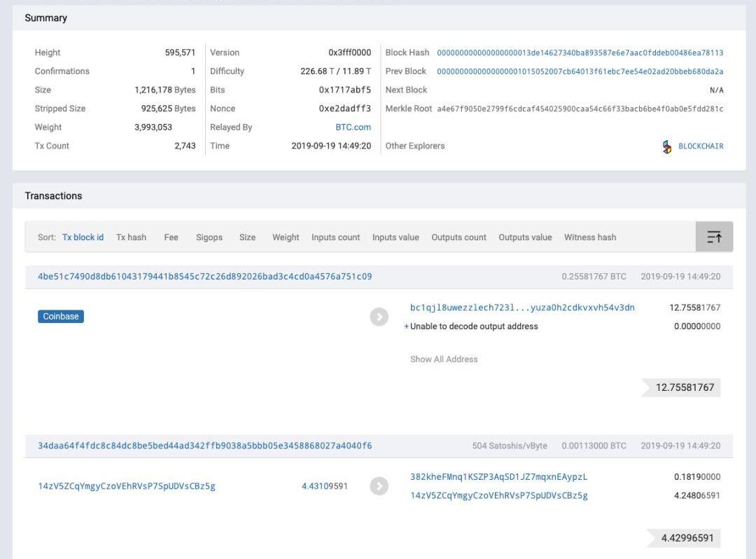This screenshot has width=756, height=559.
Task: Open the BTC.com Relayed By link
Action: point(353,127)
